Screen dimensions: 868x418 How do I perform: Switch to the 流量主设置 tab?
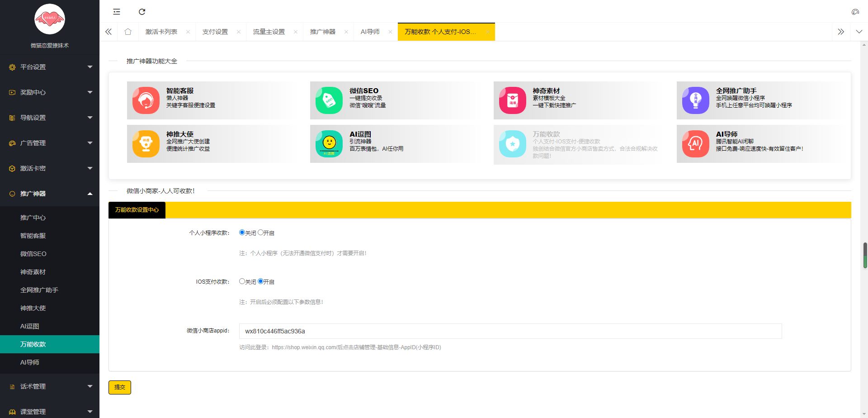(x=269, y=32)
